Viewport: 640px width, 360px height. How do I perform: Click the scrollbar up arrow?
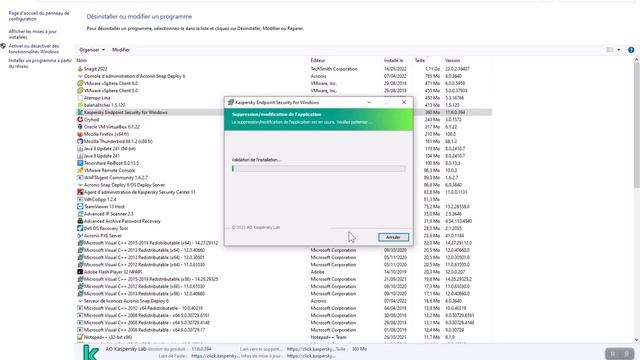pyautogui.click(x=637, y=60)
